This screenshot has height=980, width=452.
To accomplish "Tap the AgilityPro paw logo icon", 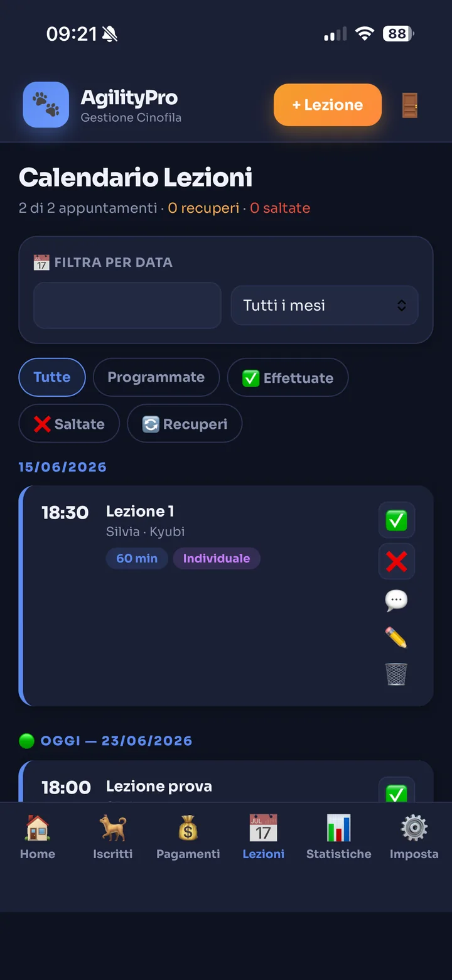I will [46, 105].
